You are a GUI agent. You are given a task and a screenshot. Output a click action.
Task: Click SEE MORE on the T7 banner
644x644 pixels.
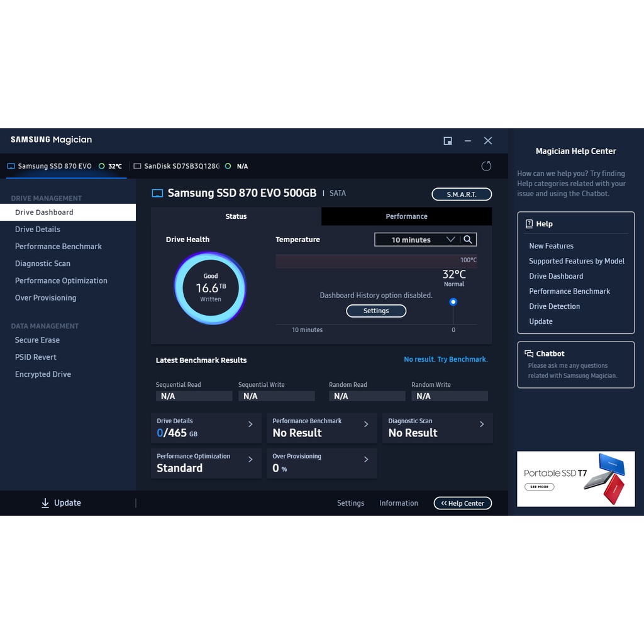pyautogui.click(x=539, y=487)
